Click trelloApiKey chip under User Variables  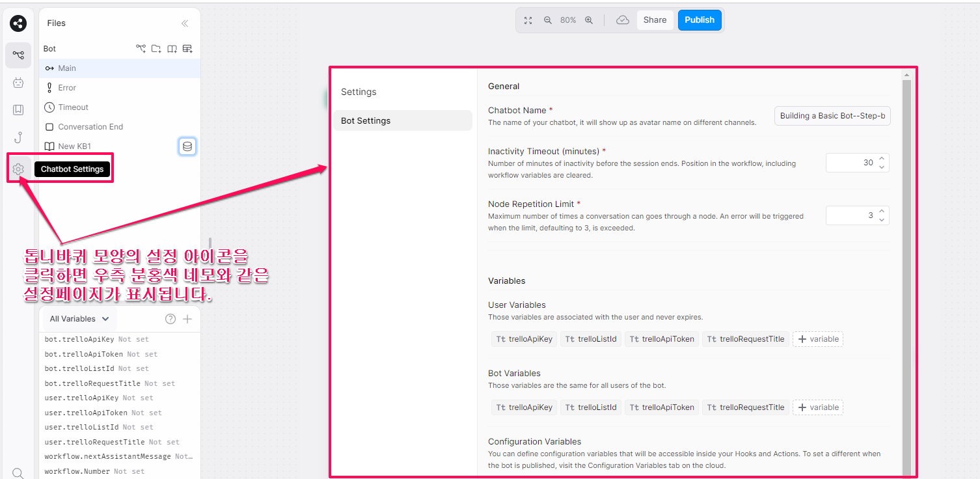tap(524, 339)
